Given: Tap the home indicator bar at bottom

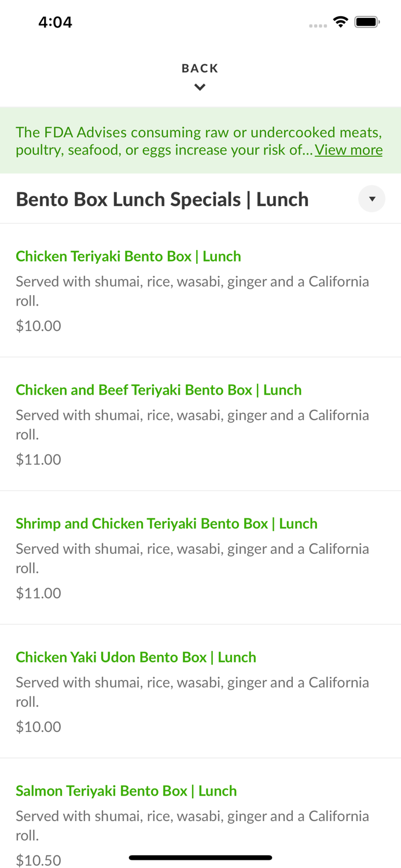Looking at the screenshot, I should [x=200, y=858].
